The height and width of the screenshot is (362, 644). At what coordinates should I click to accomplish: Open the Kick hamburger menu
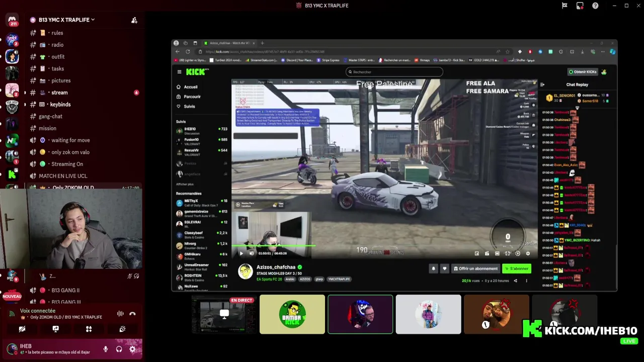(179, 72)
